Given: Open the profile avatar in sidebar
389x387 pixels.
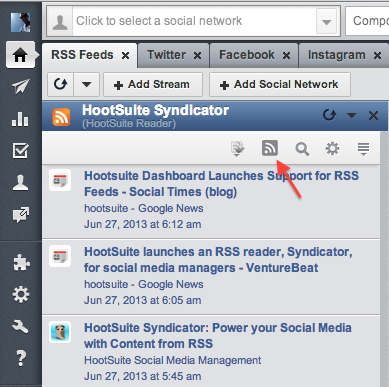Looking at the screenshot, I should 20,22.
